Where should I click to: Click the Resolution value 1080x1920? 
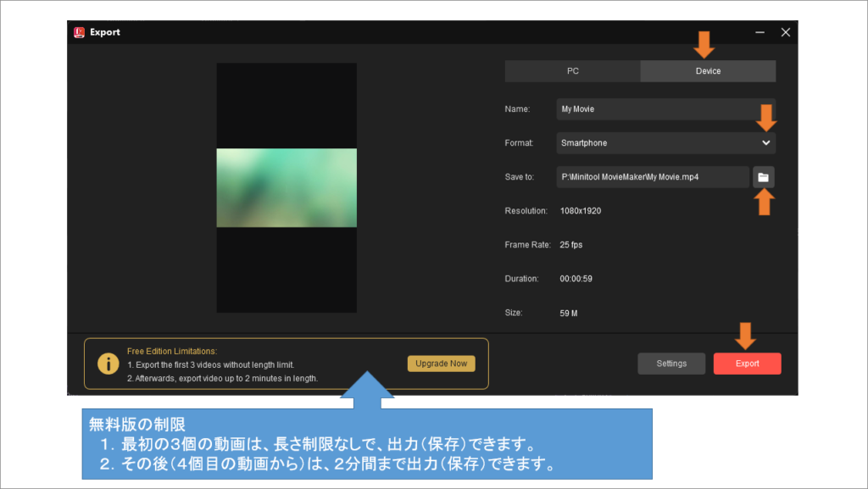pyautogui.click(x=581, y=210)
